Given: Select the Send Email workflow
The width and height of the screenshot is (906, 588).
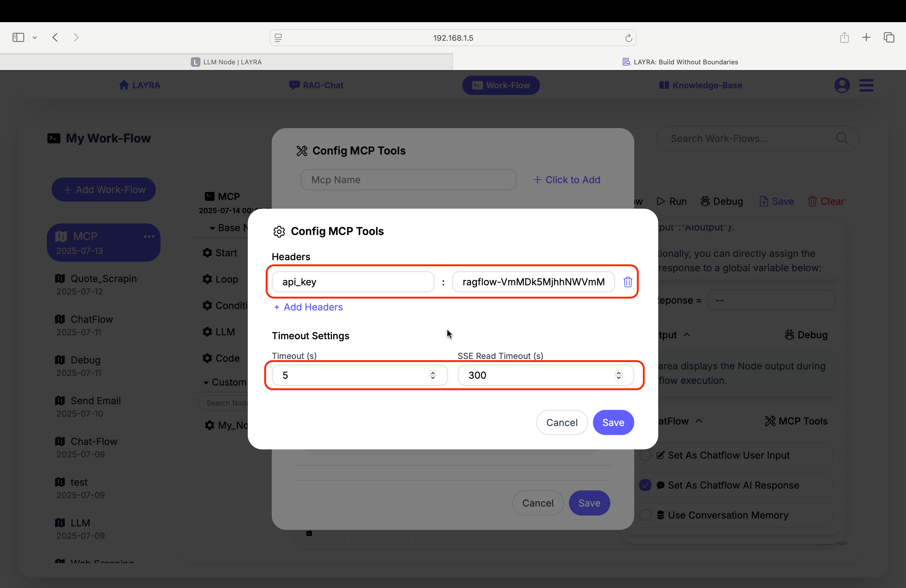Looking at the screenshot, I should pyautogui.click(x=104, y=407).
